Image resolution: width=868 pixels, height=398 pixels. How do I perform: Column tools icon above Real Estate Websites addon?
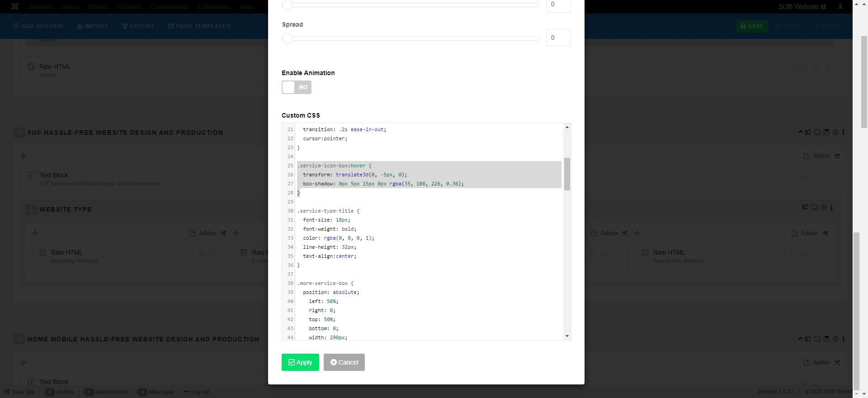tap(826, 233)
